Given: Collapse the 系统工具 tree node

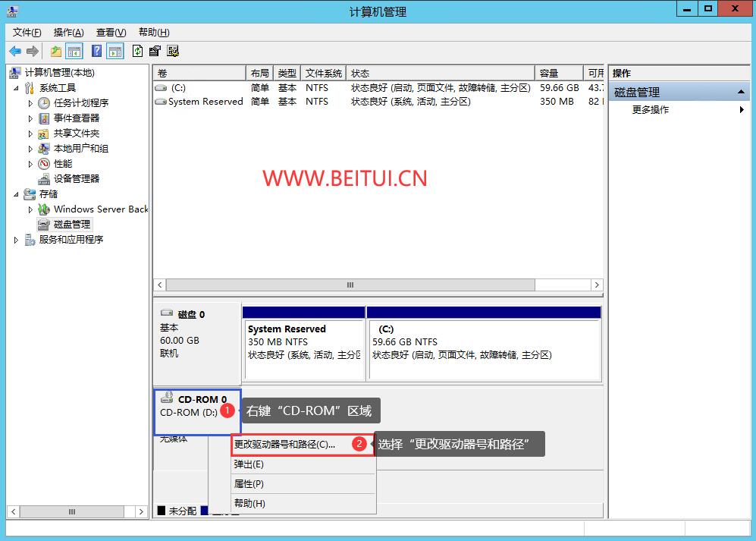Looking at the screenshot, I should (17, 88).
